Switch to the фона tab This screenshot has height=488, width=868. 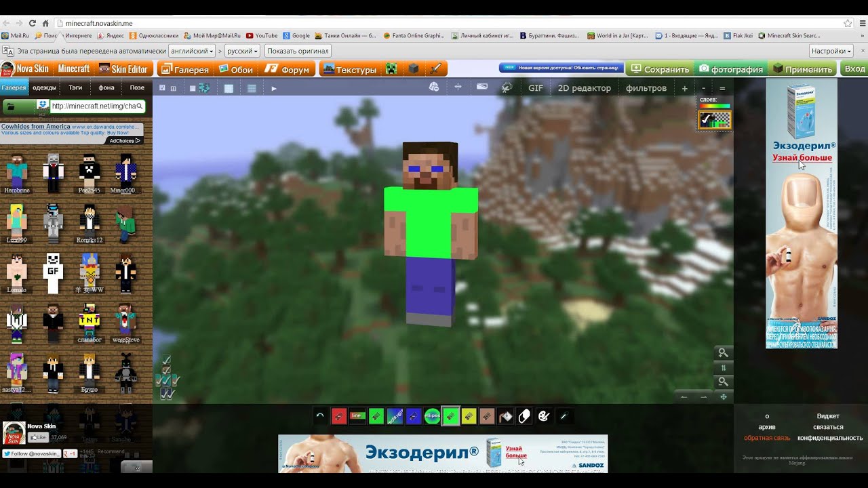point(106,87)
